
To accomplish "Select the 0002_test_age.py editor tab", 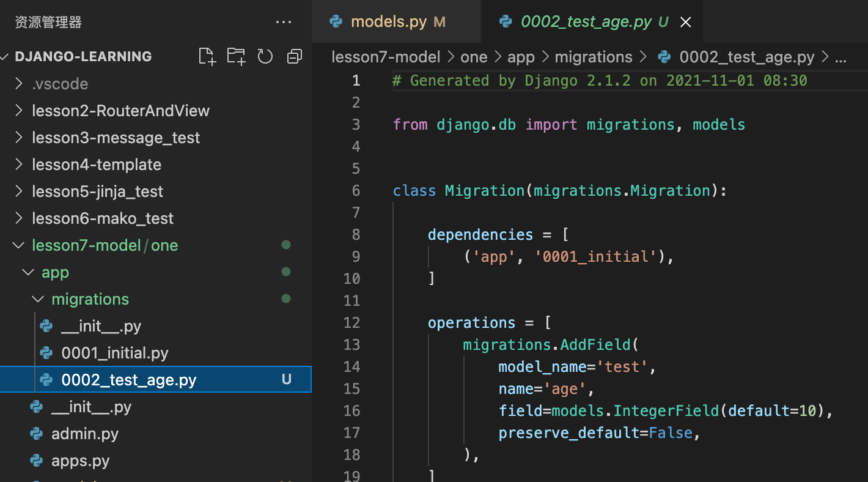I will (x=592, y=22).
